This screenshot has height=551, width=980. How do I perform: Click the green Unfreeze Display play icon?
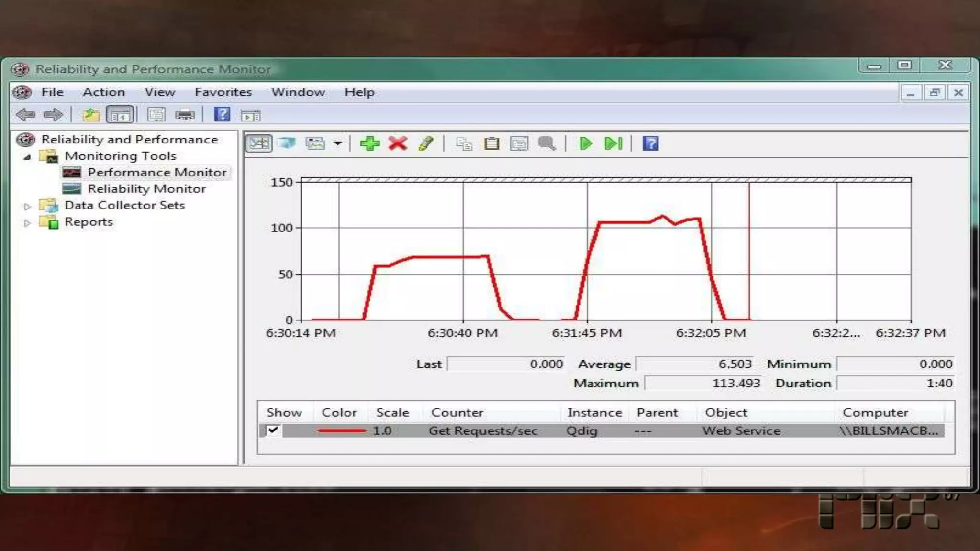coord(586,143)
